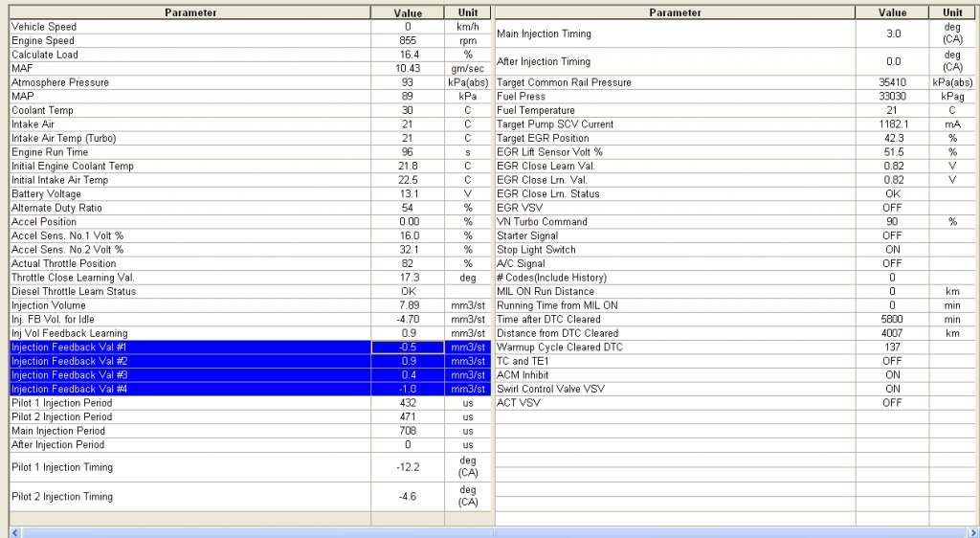Screen dimensions: 980x538
Task: Click the left table's Unit column header
Action: (x=467, y=12)
